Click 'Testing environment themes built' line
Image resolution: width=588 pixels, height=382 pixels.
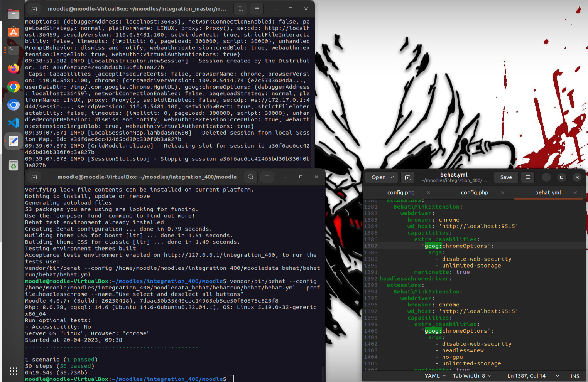pos(81,249)
